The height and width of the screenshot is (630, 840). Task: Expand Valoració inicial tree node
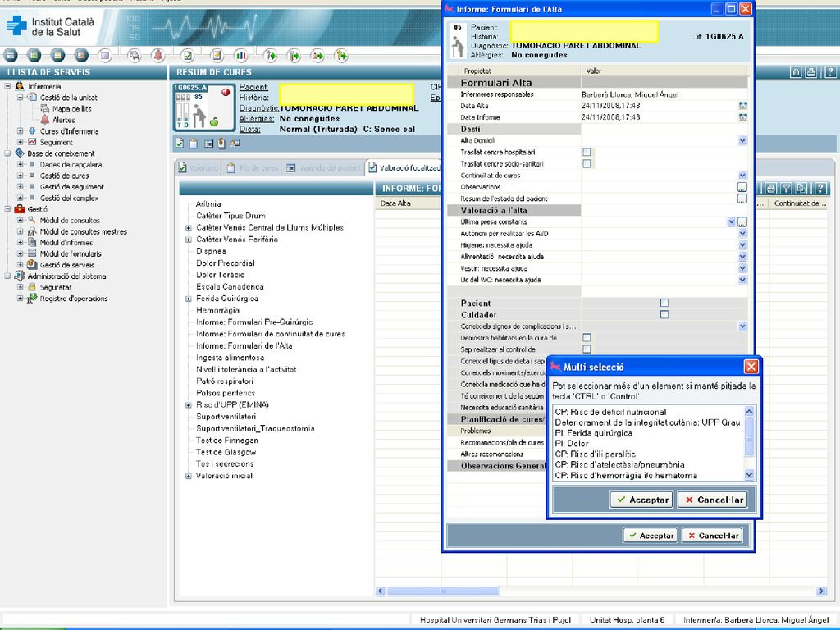click(189, 477)
